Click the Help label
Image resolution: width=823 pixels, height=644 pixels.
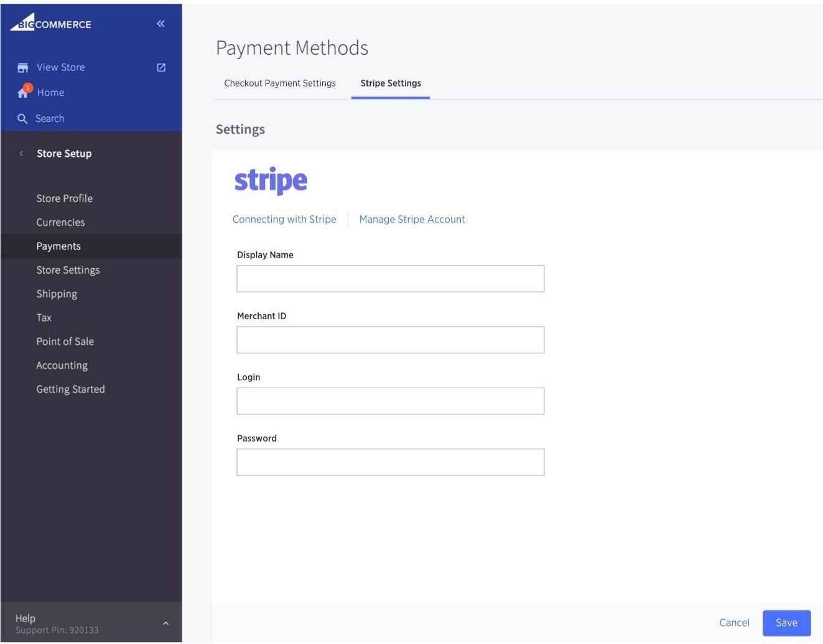pyautogui.click(x=26, y=618)
